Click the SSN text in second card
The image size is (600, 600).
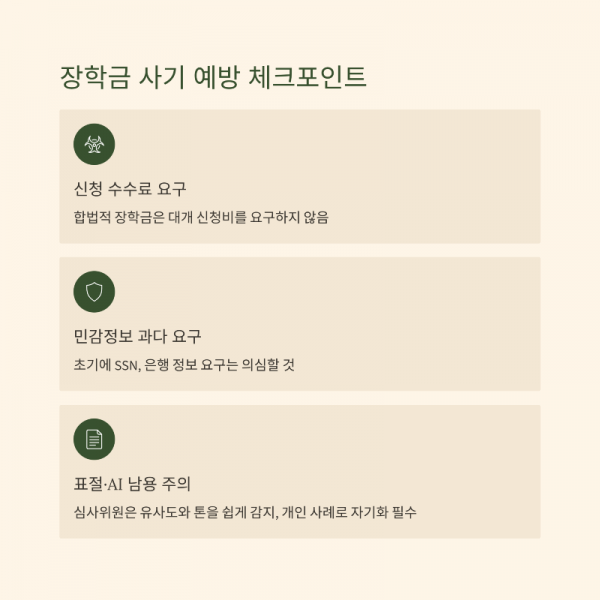(128, 365)
